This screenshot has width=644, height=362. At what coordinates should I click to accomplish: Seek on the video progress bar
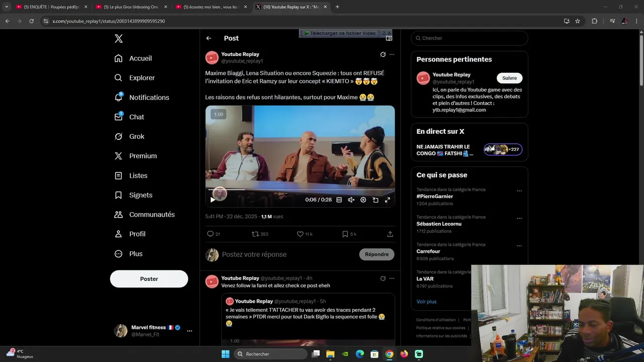[300, 190]
